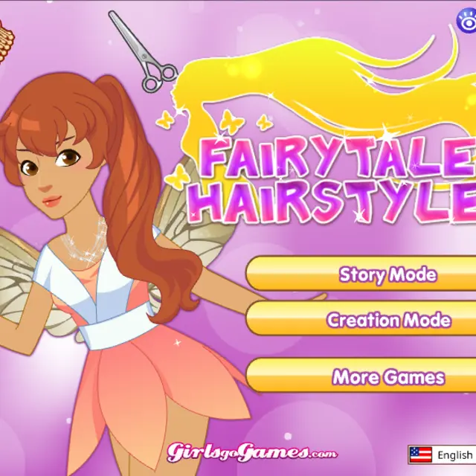The width and height of the screenshot is (476, 476).
Task: Open the English language selector
Action: pos(442,454)
